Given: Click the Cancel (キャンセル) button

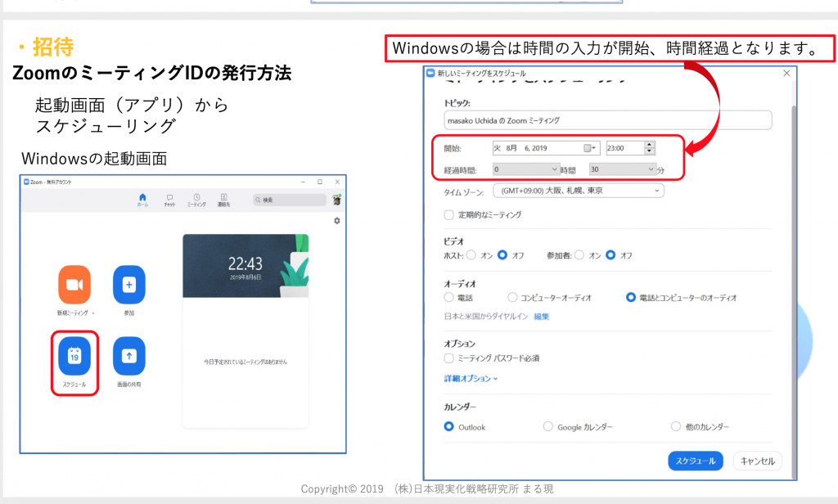Looking at the screenshot, I should pyautogui.click(x=757, y=461).
